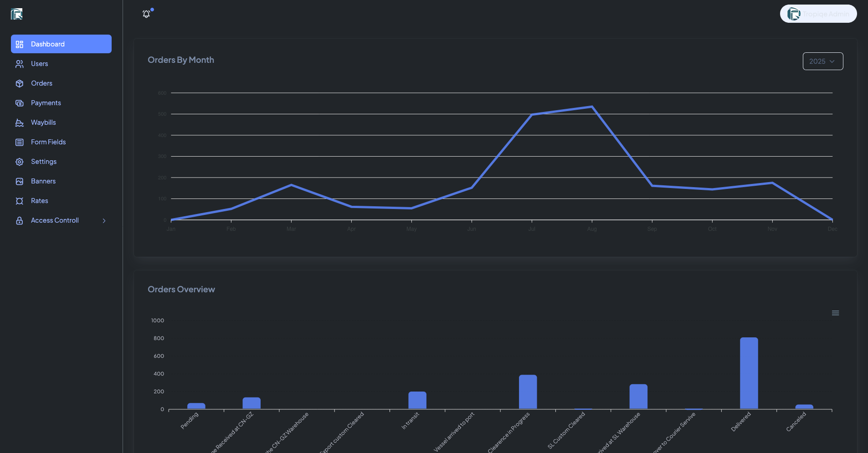Click the Access Controll lock icon
The height and width of the screenshot is (453, 868).
[x=20, y=221]
